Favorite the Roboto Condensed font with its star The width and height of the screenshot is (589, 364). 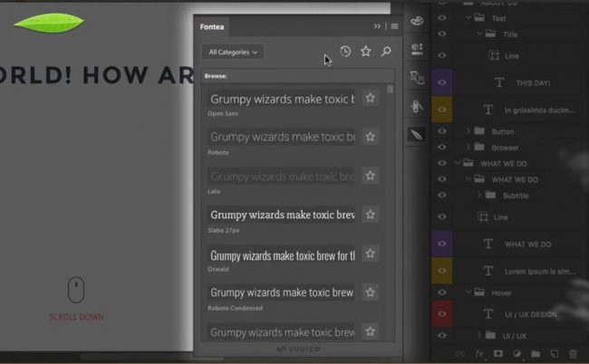[x=371, y=292]
